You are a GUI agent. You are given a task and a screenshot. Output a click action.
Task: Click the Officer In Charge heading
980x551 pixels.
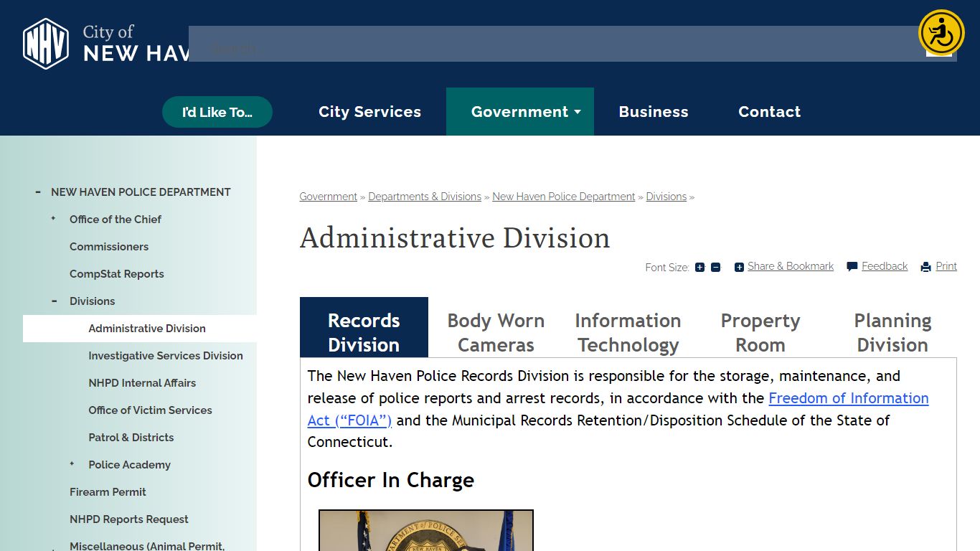click(x=391, y=480)
